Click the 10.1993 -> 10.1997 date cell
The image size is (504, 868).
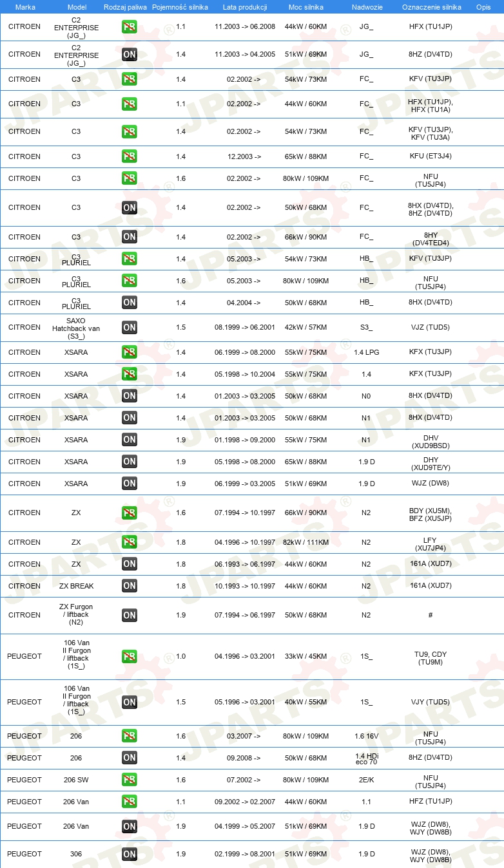pyautogui.click(x=245, y=586)
